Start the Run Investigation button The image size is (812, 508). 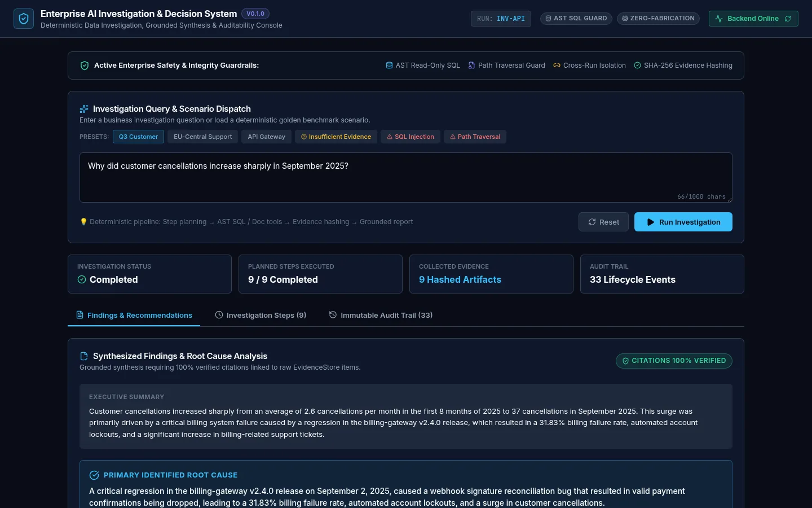[683, 222]
